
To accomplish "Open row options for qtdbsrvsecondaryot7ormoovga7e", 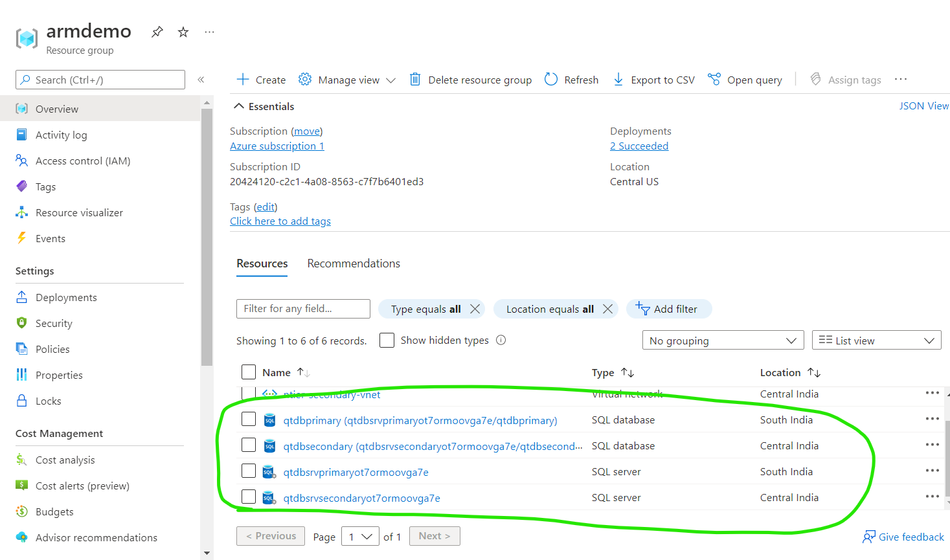I will tap(932, 497).
